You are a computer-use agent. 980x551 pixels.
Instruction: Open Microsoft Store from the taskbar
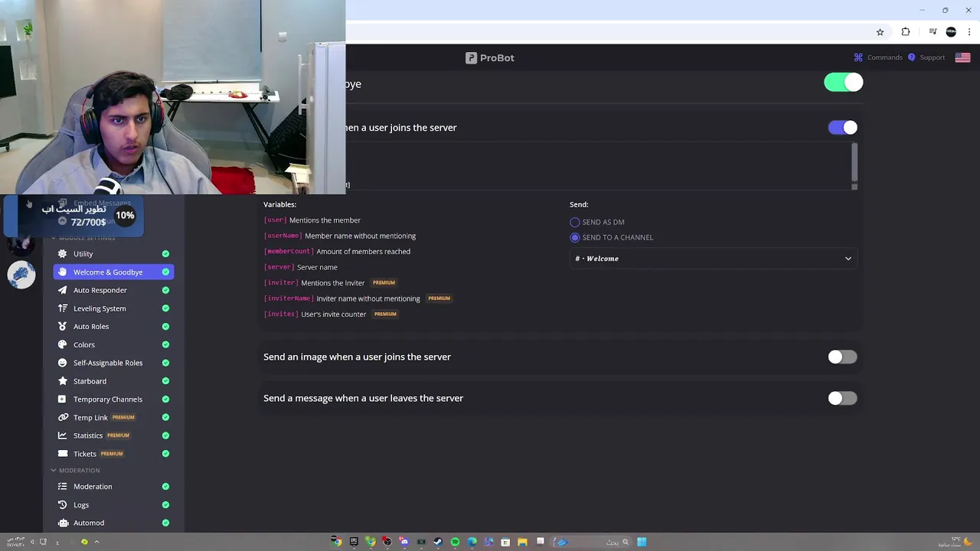(505, 542)
